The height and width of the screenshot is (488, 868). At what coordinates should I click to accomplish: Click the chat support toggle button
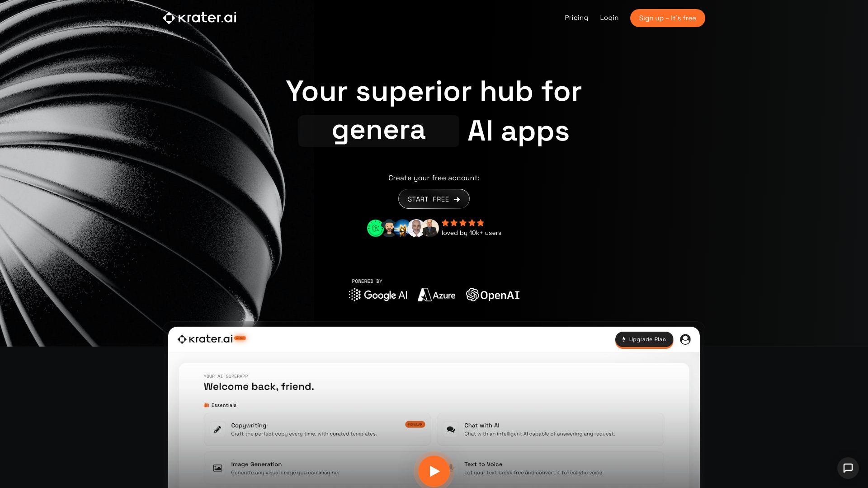848,467
